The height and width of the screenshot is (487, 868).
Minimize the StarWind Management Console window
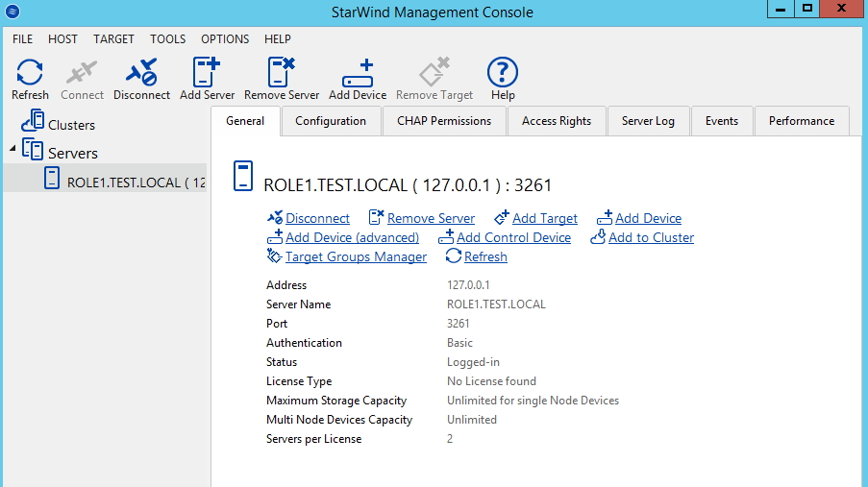tap(781, 9)
